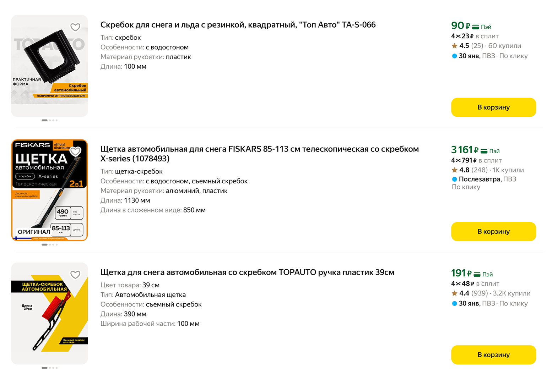This screenshot has width=547, height=392.
Task: Open the Top Auto TA-S-066 product page
Action: point(238,25)
